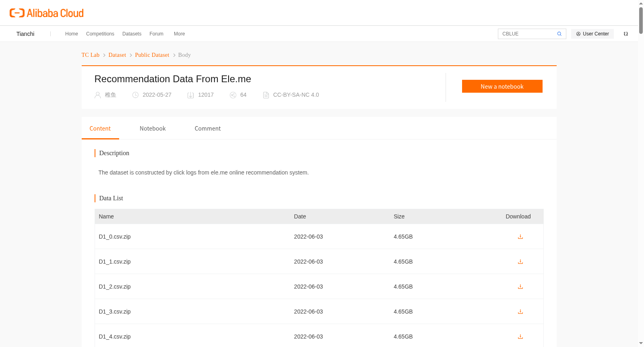Download D1_3.csv.zip file
This screenshot has height=347, width=644.
[520, 312]
